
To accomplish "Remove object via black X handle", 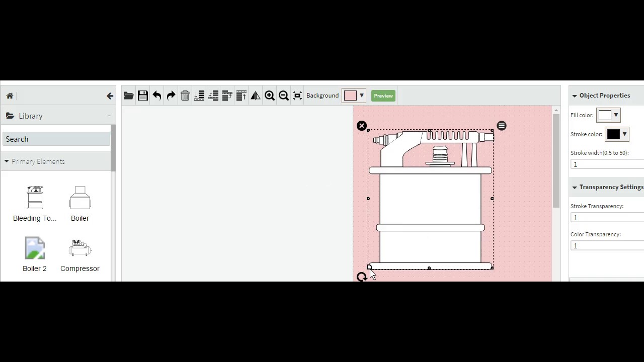I will pos(362,126).
